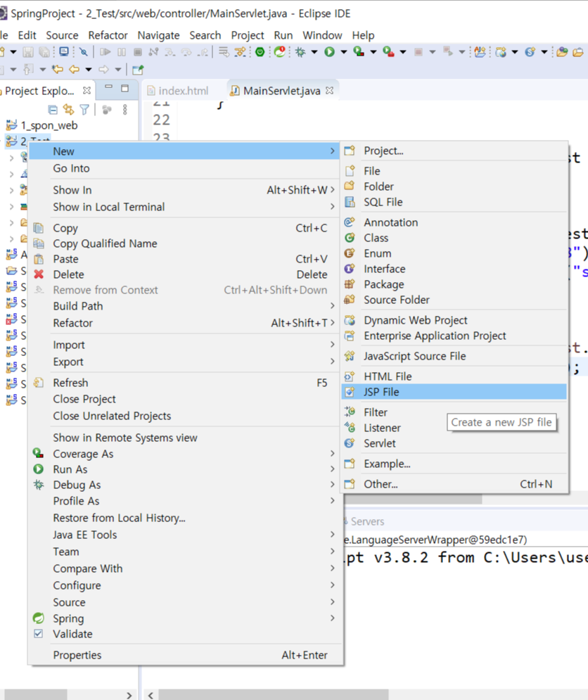
Task: Switch to the index.html editor tab
Action: (x=184, y=91)
